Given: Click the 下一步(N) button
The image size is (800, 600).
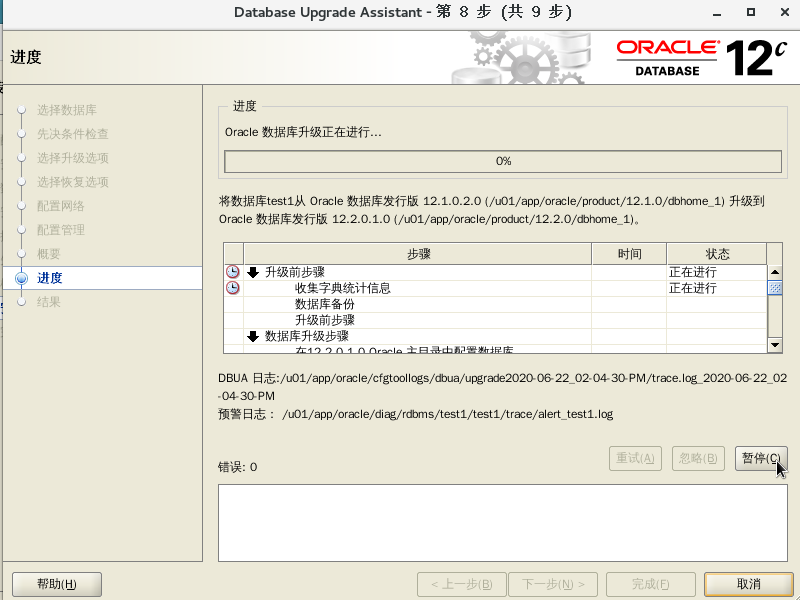Looking at the screenshot, I should [553, 584].
